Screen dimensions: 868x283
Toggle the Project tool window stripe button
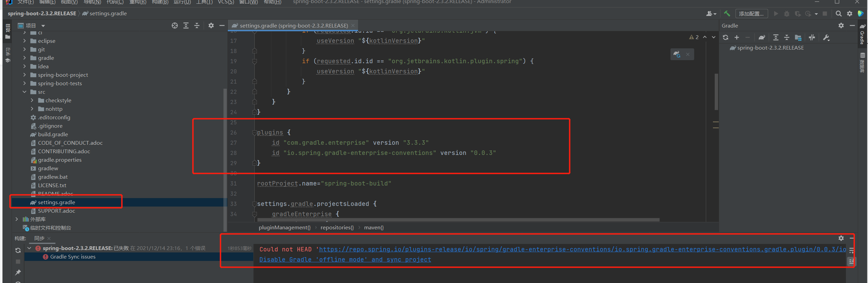tap(7, 31)
